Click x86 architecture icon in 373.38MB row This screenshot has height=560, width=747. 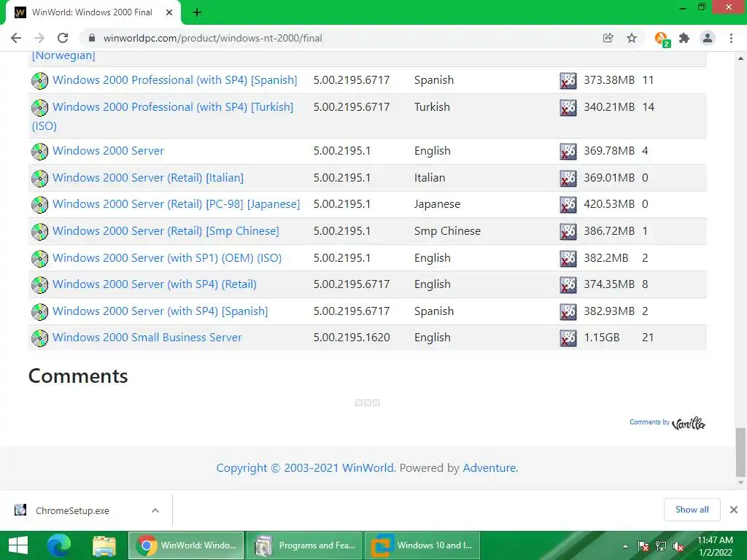[568, 81]
